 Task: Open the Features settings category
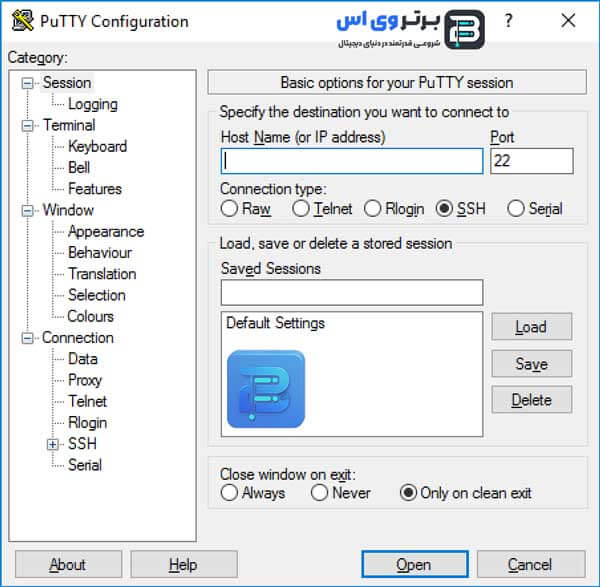pos(95,189)
